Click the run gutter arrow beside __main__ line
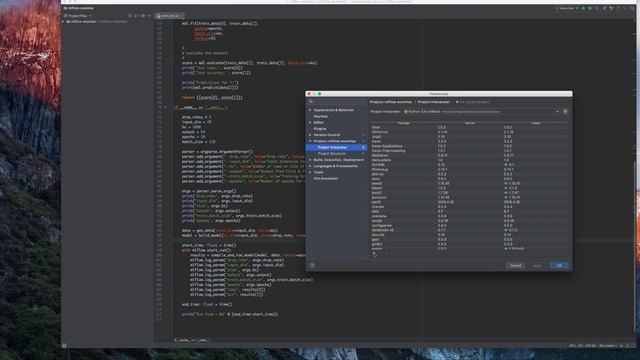This screenshot has height=360, width=640. pyautogui.click(x=165, y=107)
